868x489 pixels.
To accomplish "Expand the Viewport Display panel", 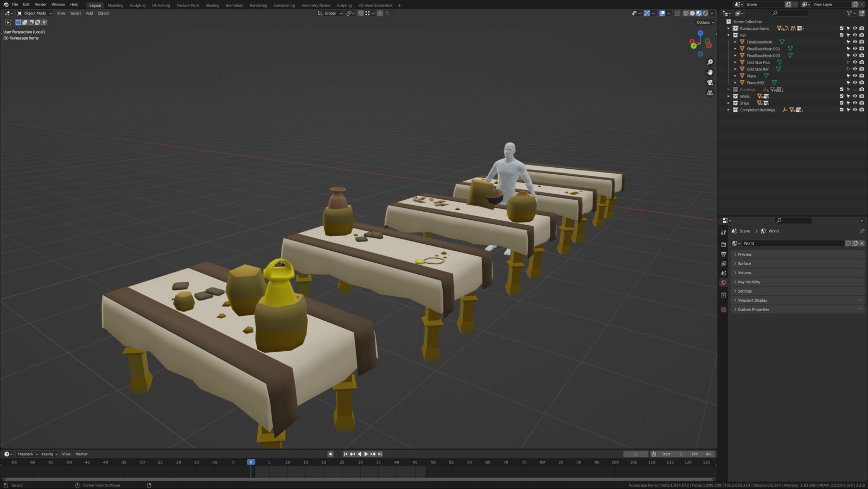I will 797,300.
